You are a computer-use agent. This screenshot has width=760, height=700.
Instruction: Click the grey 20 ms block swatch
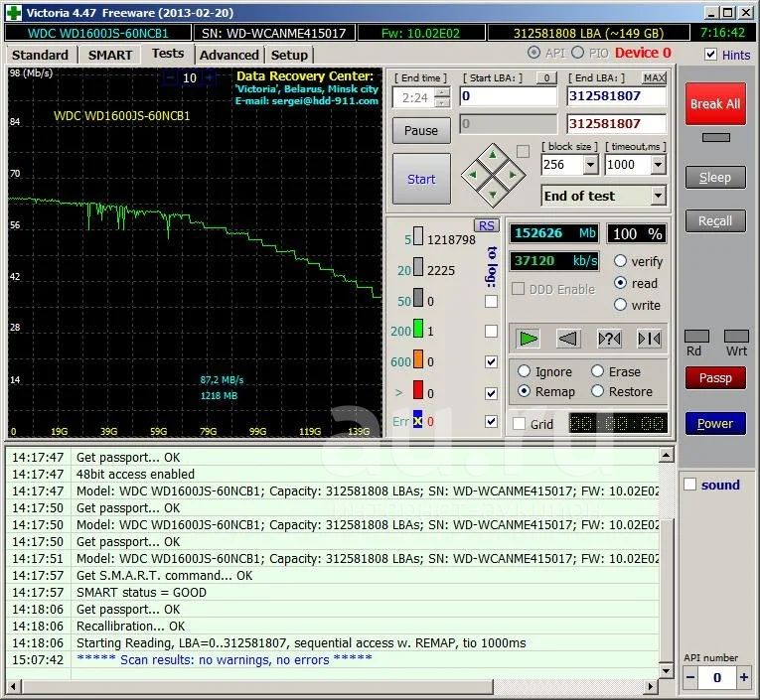(418, 267)
